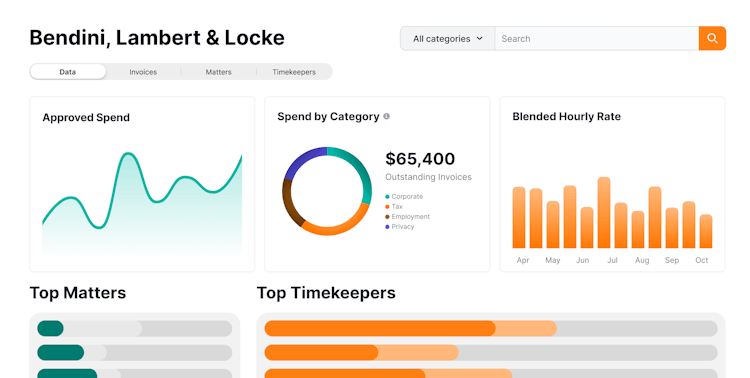The width and height of the screenshot is (750, 378).
Task: Click the orange search magnifier button
Action: click(712, 38)
